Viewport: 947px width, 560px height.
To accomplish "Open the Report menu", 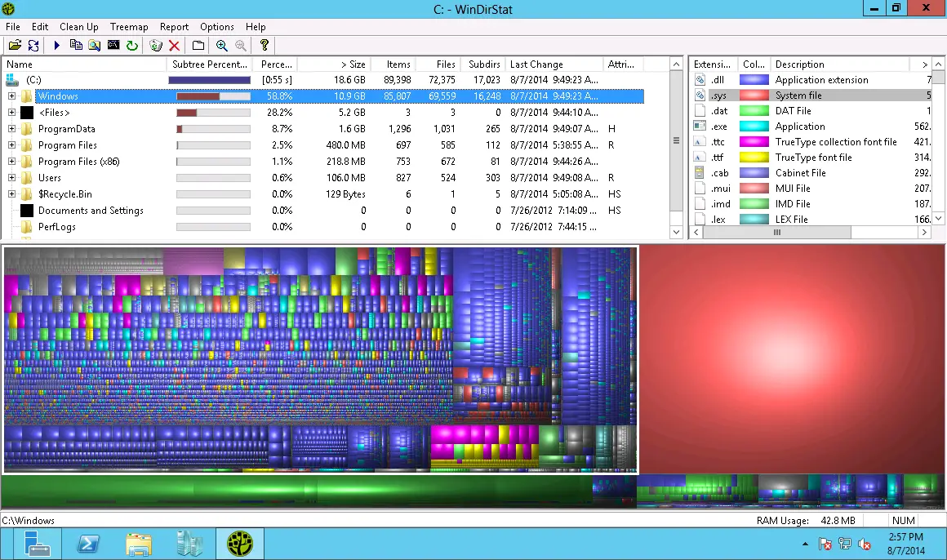I will 174,27.
